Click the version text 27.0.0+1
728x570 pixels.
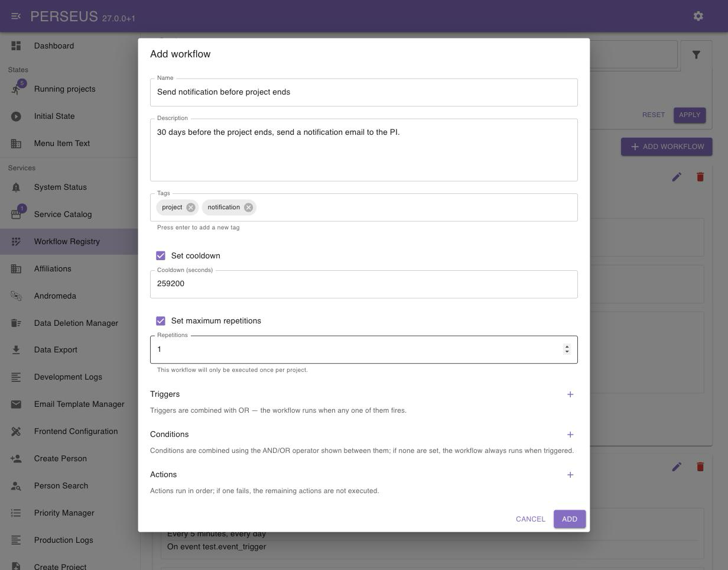tap(119, 18)
